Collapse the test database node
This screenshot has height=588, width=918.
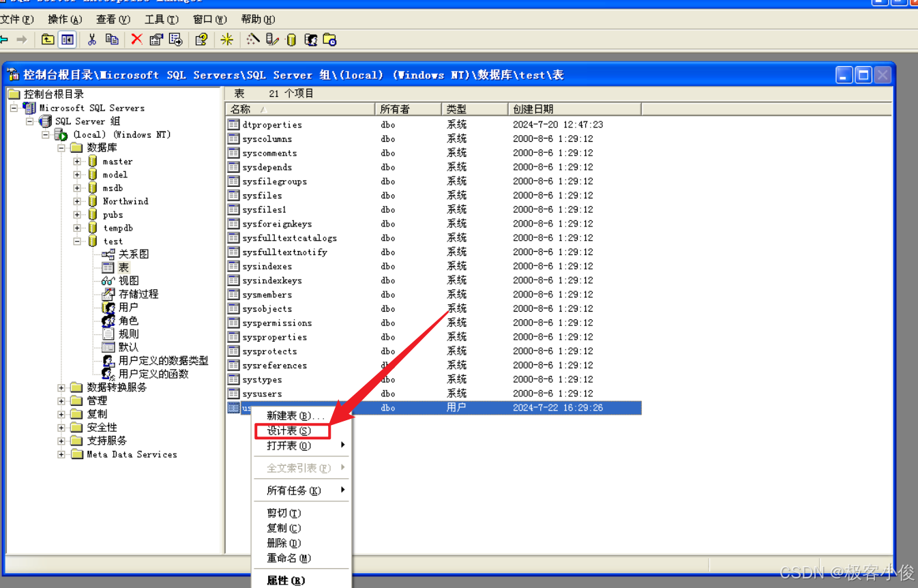point(77,241)
